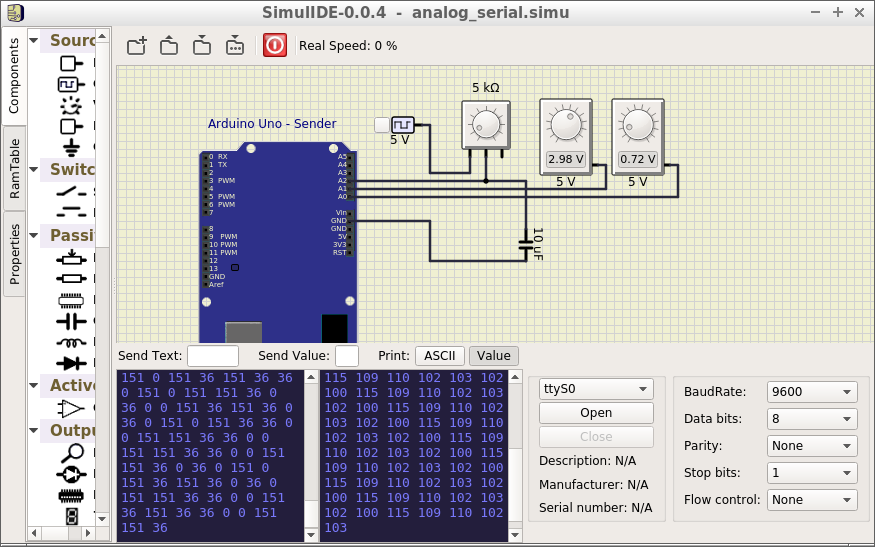
Task: Collapse the Active category arrow
Action: [x=34, y=385]
